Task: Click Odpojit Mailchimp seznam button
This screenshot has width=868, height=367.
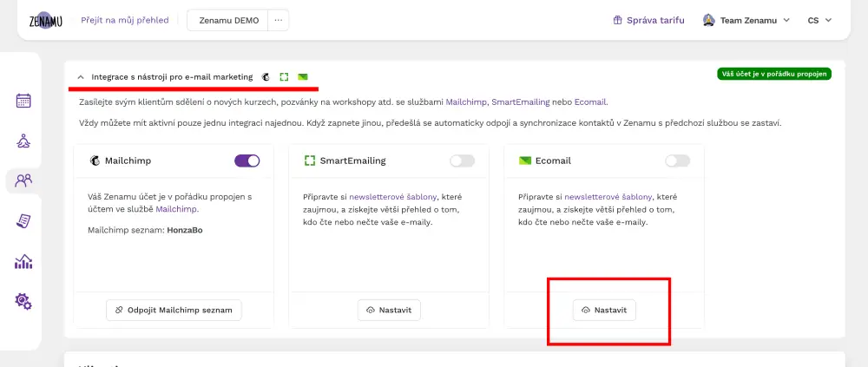Action: click(174, 310)
